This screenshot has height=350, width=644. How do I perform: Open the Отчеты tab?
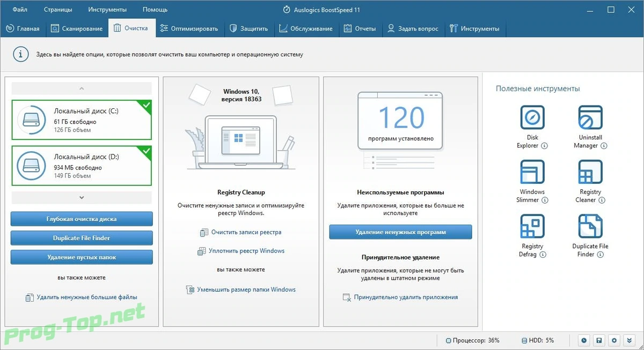tap(360, 28)
